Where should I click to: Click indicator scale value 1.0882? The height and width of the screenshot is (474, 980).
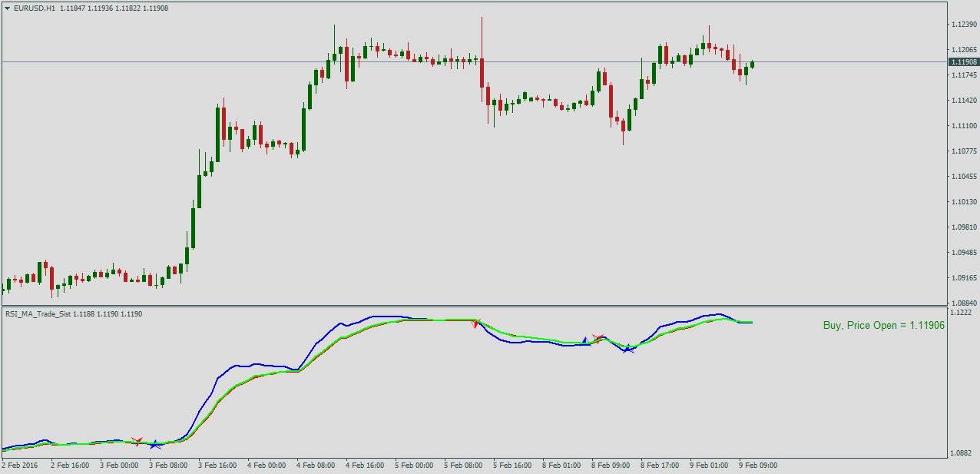(x=961, y=452)
